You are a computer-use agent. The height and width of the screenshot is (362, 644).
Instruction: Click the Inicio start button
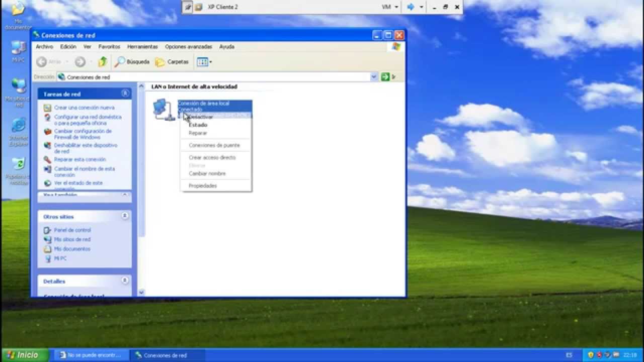(24, 355)
